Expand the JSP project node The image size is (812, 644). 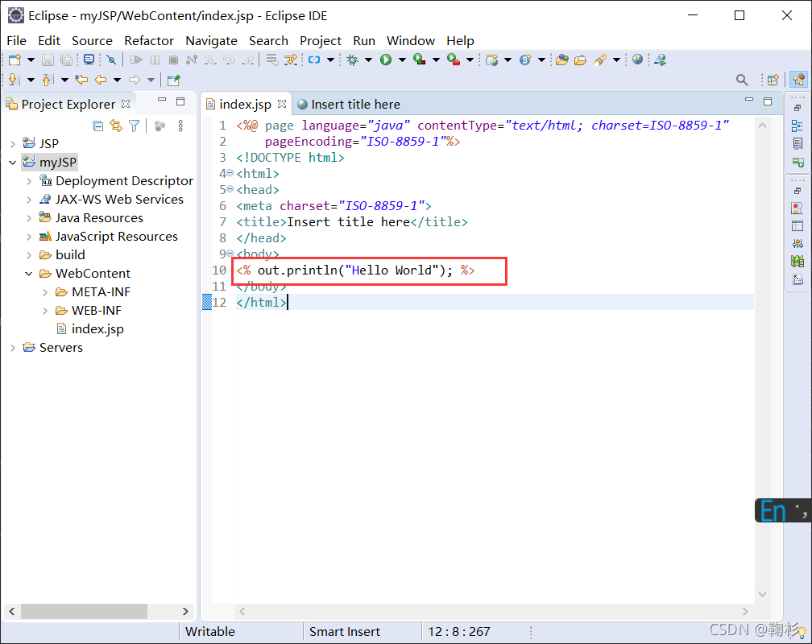[x=13, y=144]
